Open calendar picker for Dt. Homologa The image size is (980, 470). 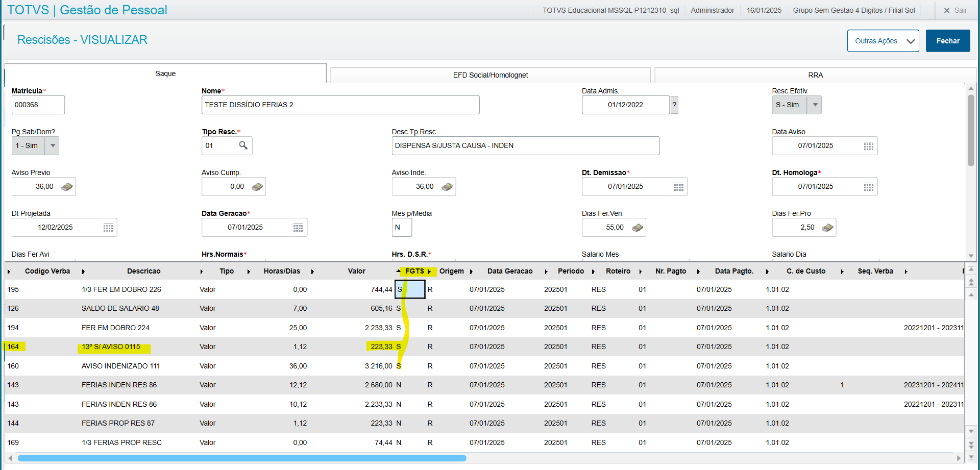[x=868, y=187]
